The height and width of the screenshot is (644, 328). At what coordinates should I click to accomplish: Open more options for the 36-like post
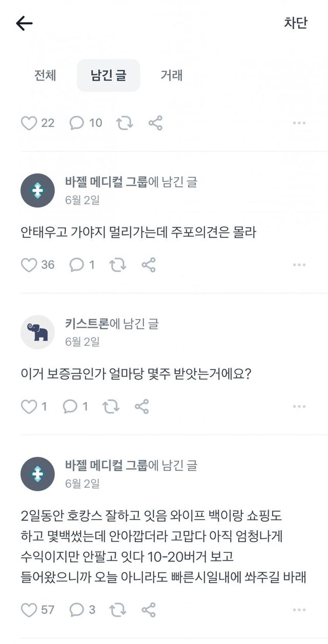click(x=299, y=265)
